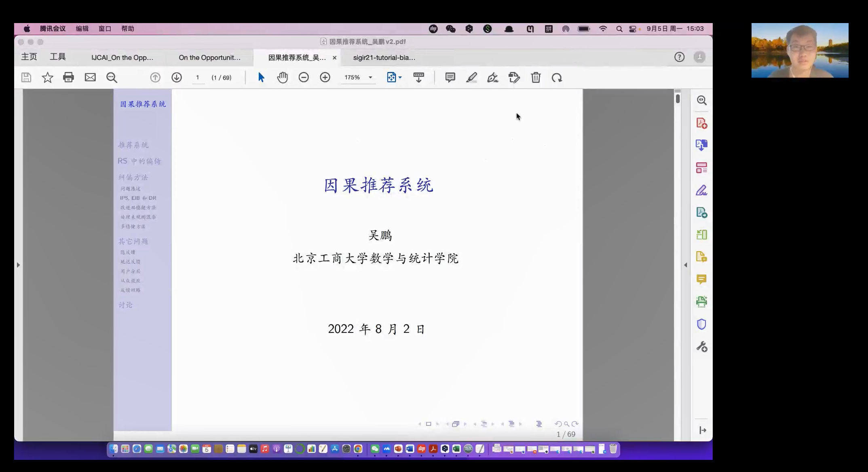The image size is (868, 472).
Task: Send the file by email with the envelope icon
Action: coord(90,77)
